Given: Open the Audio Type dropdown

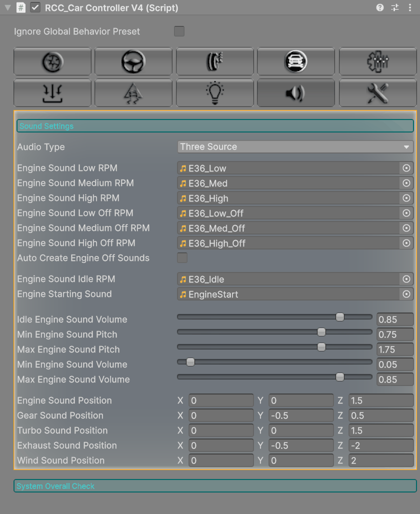Looking at the screenshot, I should tap(295, 147).
